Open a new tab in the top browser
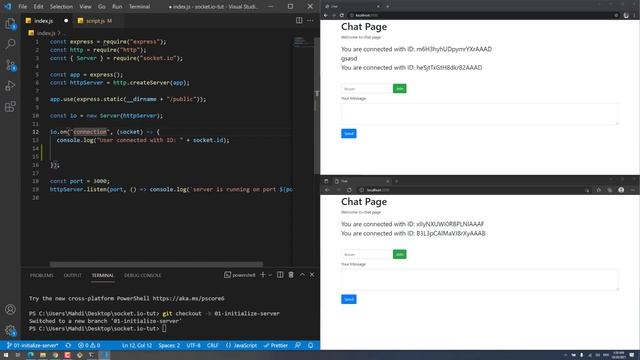The height and width of the screenshot is (360, 640). coord(387,6)
